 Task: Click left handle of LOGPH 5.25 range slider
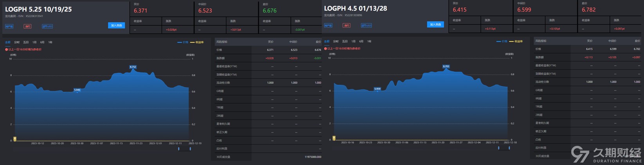pyautogui.click(x=179, y=149)
